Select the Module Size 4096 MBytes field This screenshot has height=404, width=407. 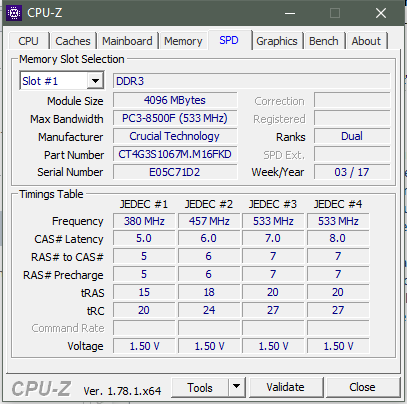tap(175, 100)
